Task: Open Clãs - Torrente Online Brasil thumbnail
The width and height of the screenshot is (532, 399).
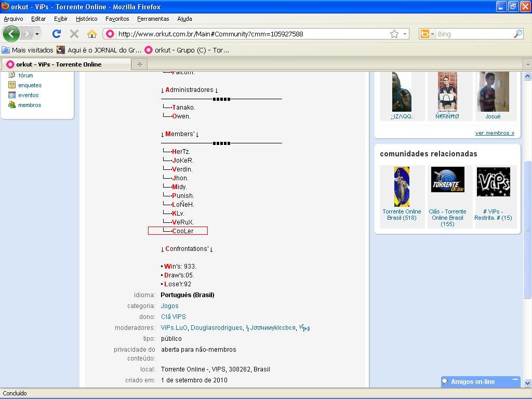Action: tap(447, 179)
